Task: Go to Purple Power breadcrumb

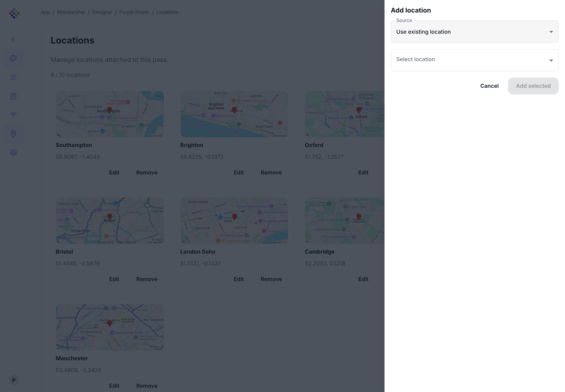Action: (134, 12)
